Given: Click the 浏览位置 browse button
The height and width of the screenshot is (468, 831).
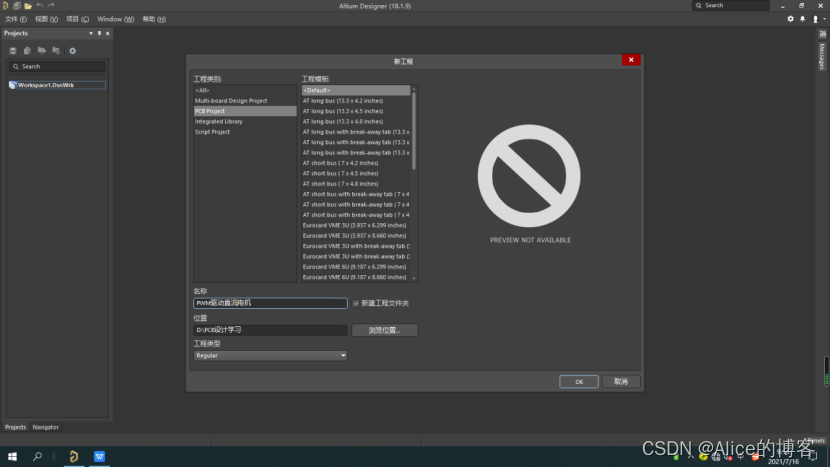Looking at the screenshot, I should tap(384, 330).
